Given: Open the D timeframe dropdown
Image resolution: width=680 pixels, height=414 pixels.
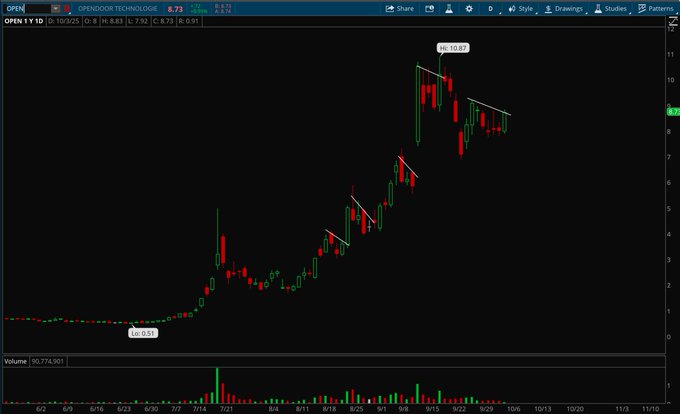Looking at the screenshot, I should click(x=490, y=9).
